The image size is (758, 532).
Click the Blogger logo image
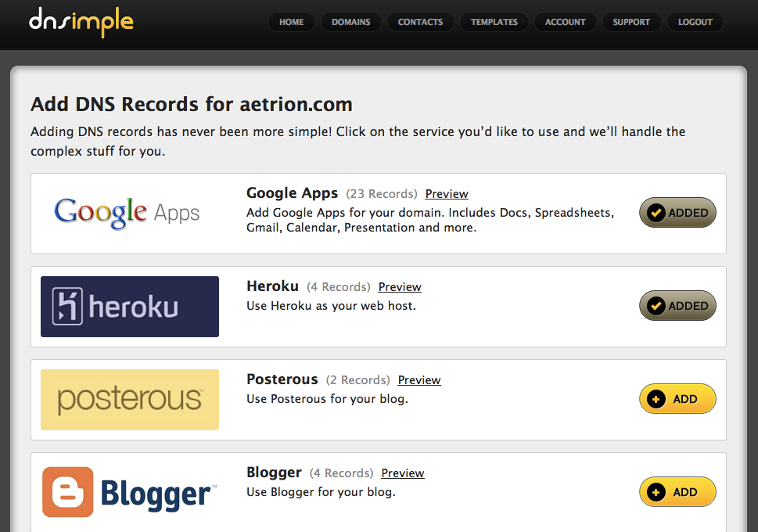(130, 492)
